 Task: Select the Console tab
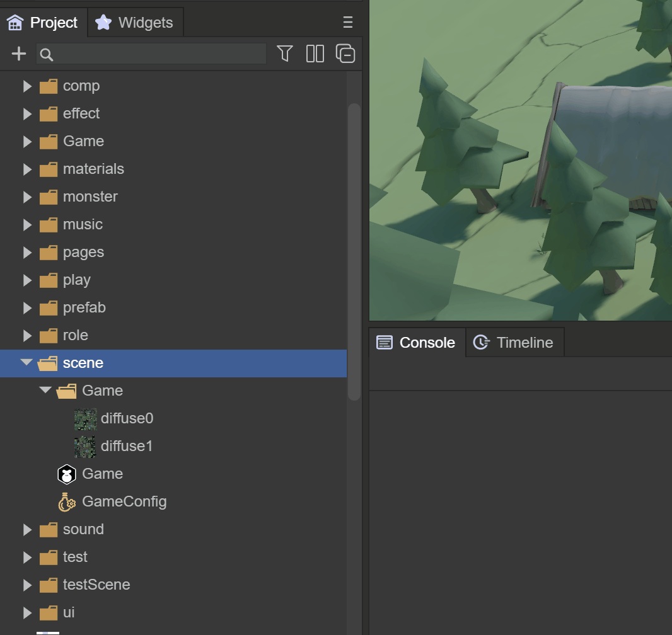(417, 343)
